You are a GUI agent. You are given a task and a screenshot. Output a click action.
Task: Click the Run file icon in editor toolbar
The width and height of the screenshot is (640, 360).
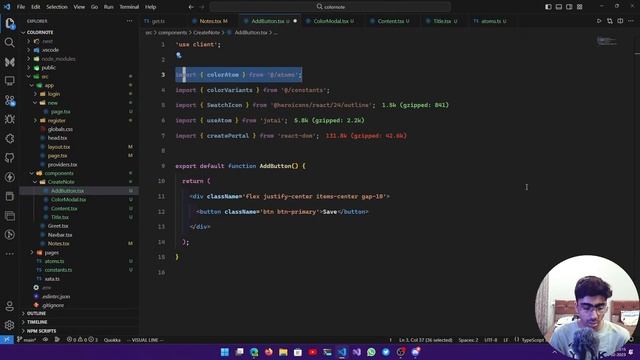599,21
